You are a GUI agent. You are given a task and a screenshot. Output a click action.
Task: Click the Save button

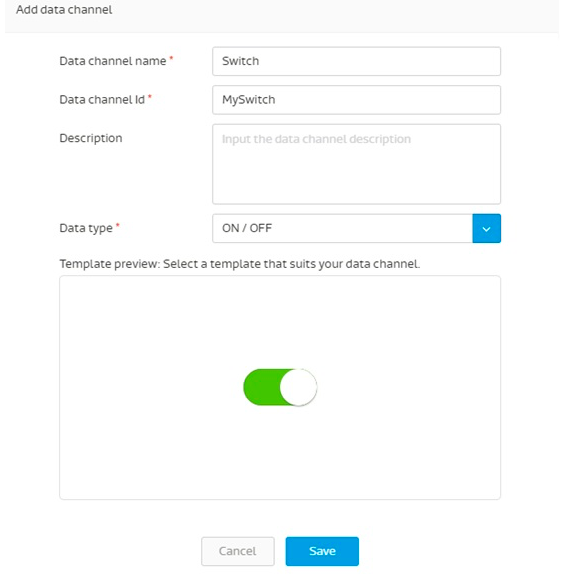322,551
